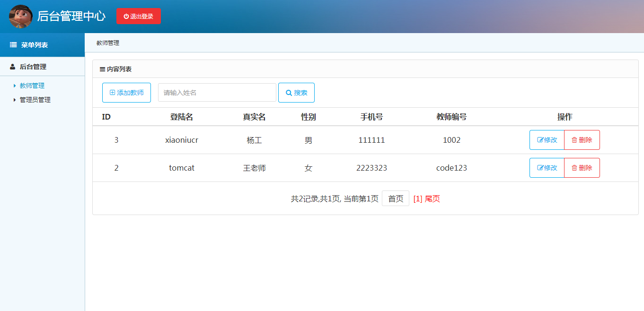Click the 性别 column header

point(309,117)
